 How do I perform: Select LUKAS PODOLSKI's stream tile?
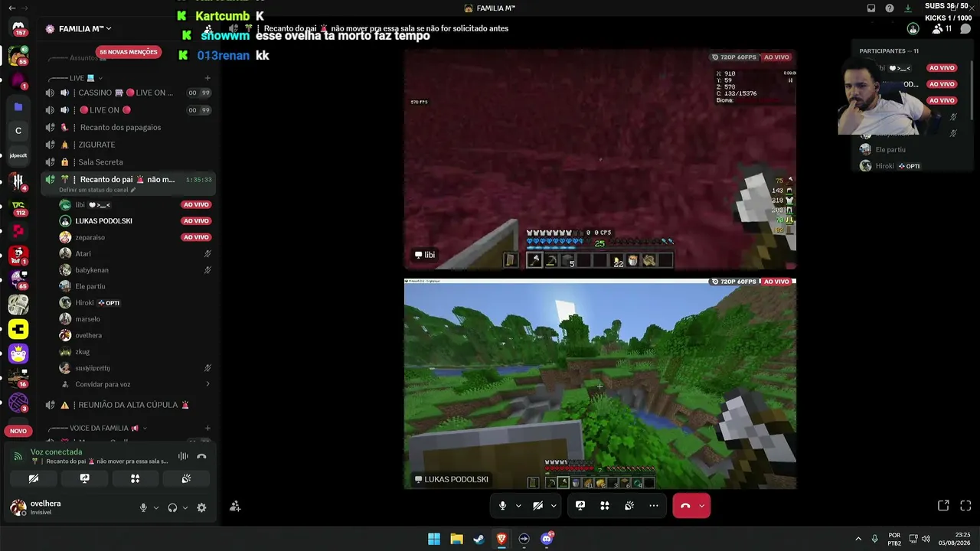(600, 383)
